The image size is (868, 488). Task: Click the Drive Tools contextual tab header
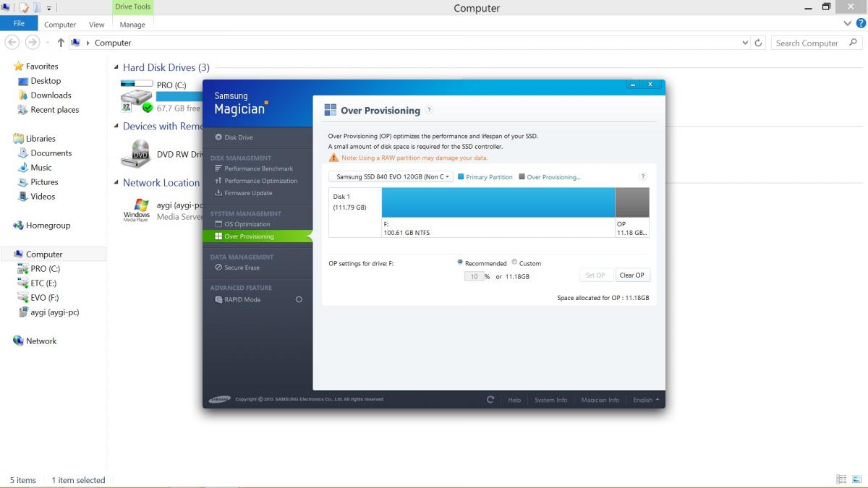(x=133, y=7)
